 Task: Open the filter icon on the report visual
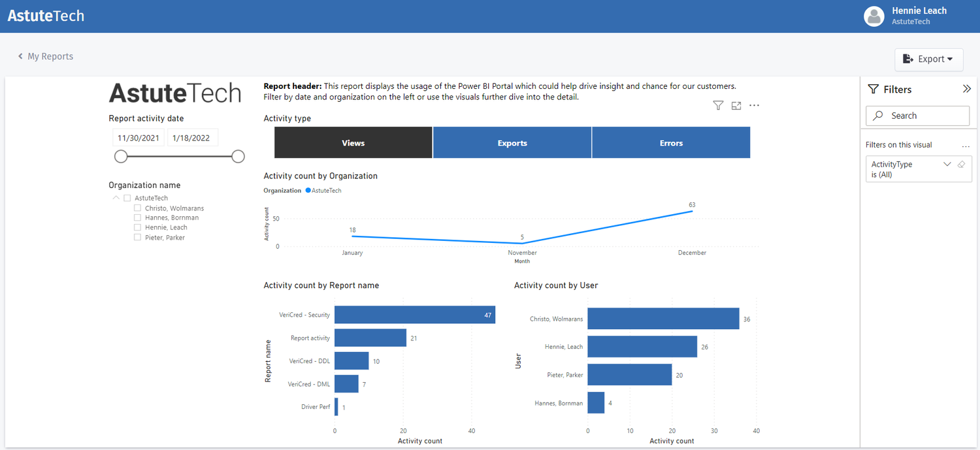click(718, 105)
